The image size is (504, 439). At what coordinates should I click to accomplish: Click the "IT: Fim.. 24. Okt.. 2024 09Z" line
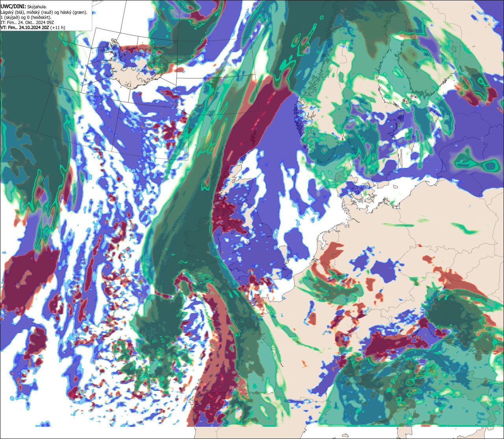tap(27, 22)
